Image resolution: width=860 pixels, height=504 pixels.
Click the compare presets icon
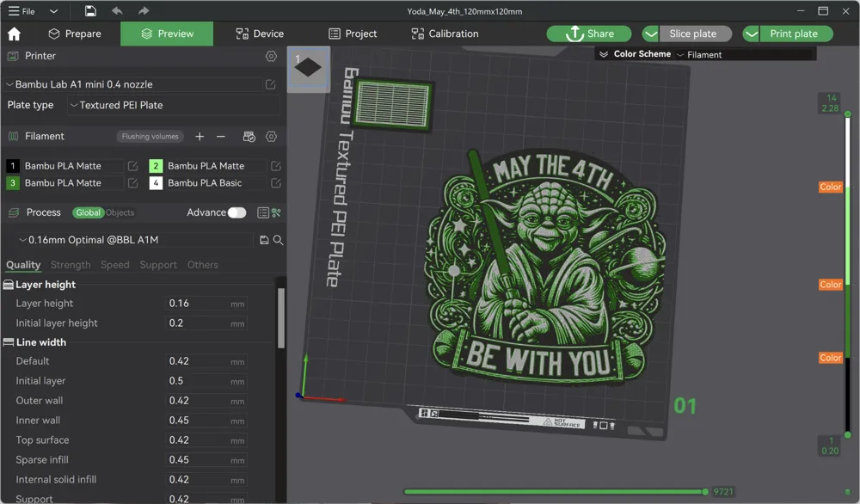tap(276, 212)
